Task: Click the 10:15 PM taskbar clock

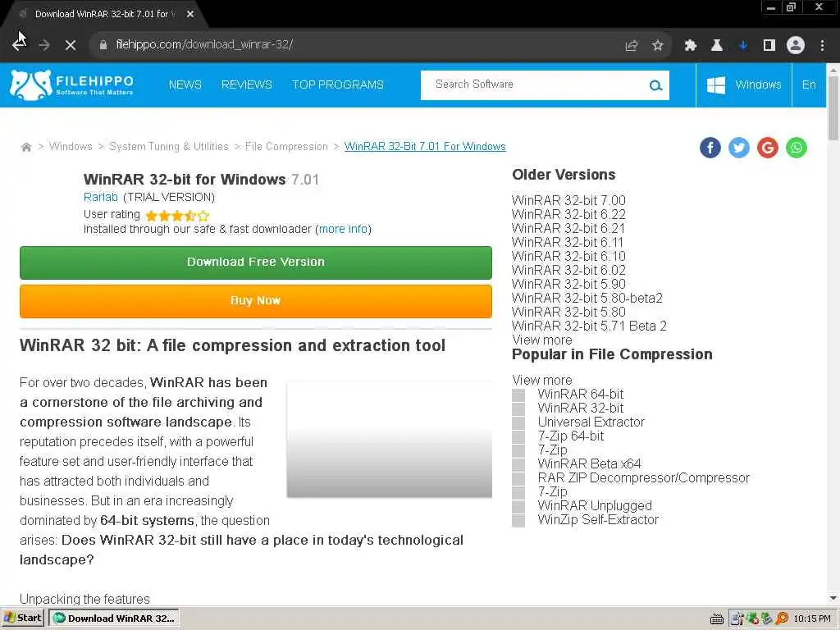Action: click(812, 619)
